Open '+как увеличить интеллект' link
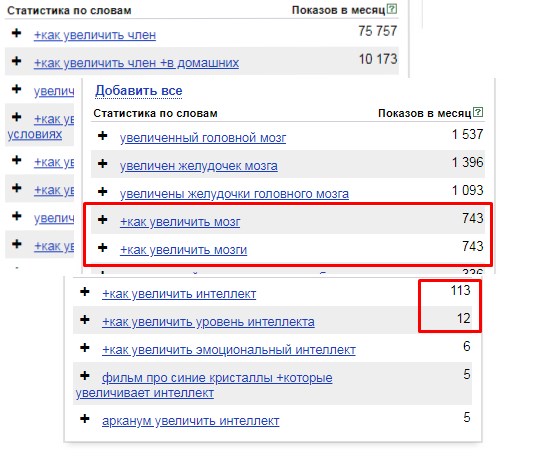535x462 pixels. coord(179,294)
